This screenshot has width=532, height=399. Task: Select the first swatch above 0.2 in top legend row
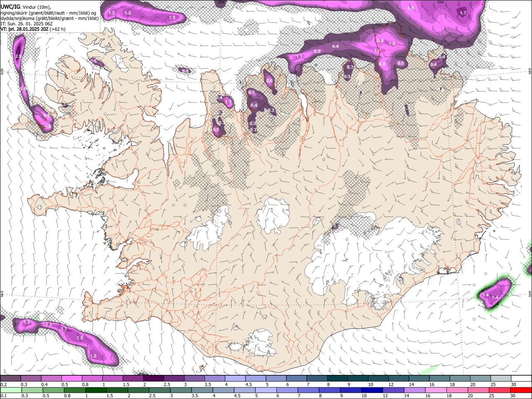(x=10, y=379)
